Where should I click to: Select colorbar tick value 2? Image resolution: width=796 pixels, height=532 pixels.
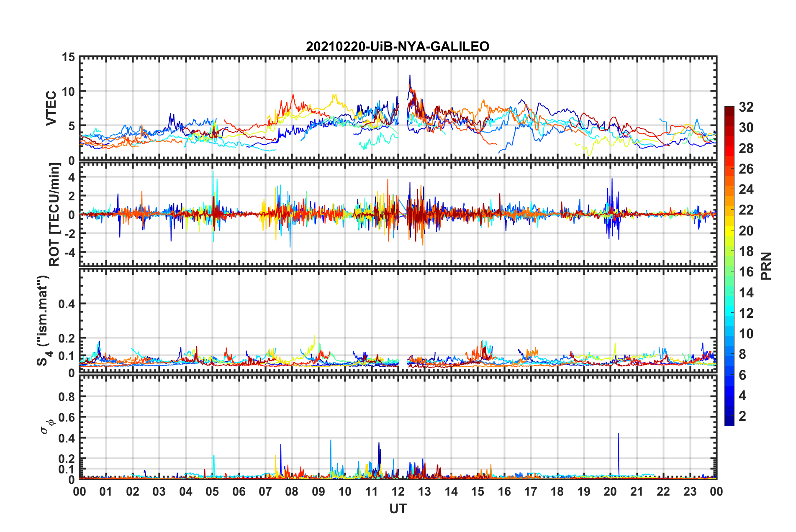point(742,416)
